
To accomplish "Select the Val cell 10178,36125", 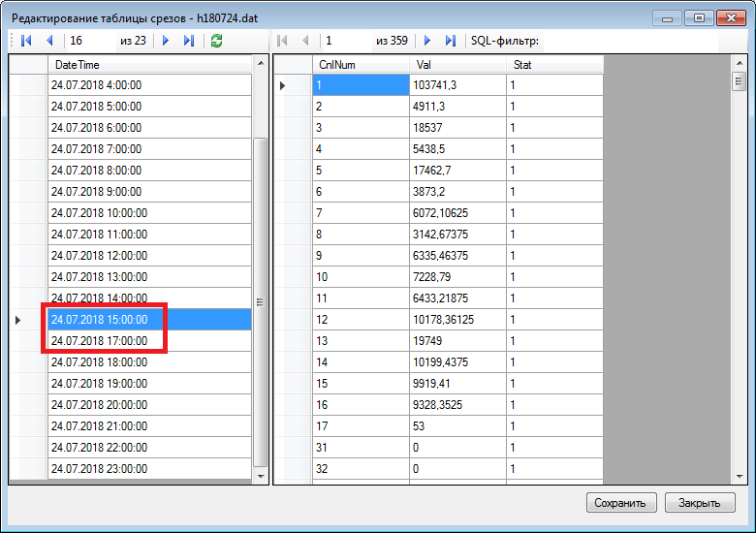I will (457, 320).
